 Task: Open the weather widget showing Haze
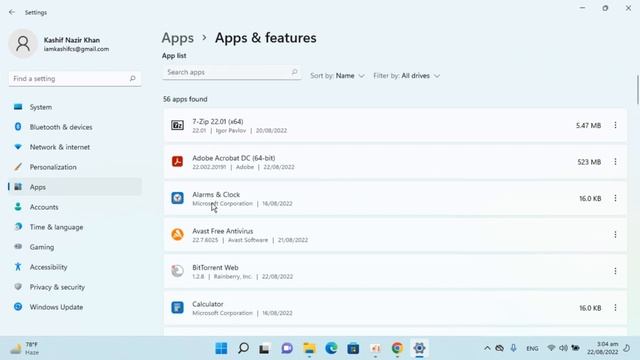(24, 348)
